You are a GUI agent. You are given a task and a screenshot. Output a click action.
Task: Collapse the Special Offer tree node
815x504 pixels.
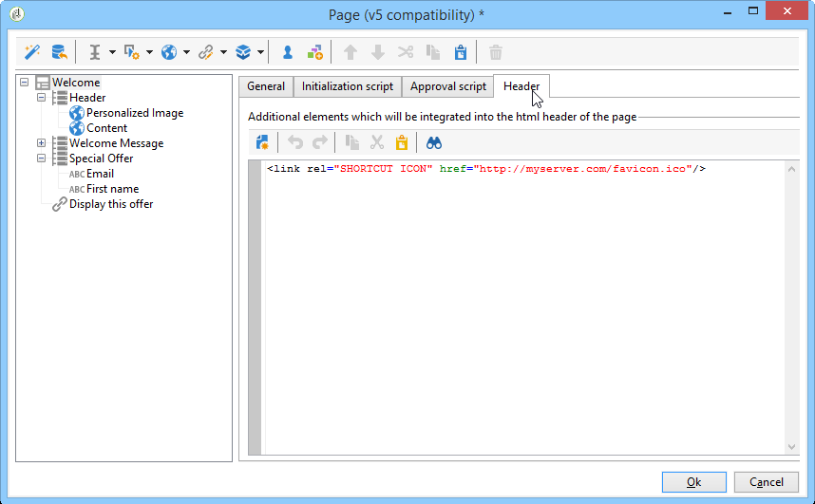pyautogui.click(x=42, y=158)
